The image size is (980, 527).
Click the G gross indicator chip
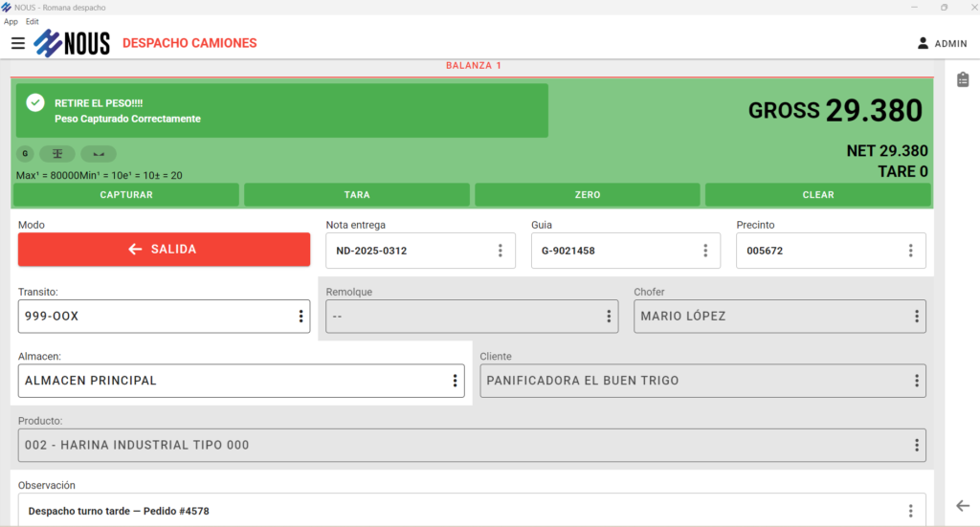pos(25,154)
